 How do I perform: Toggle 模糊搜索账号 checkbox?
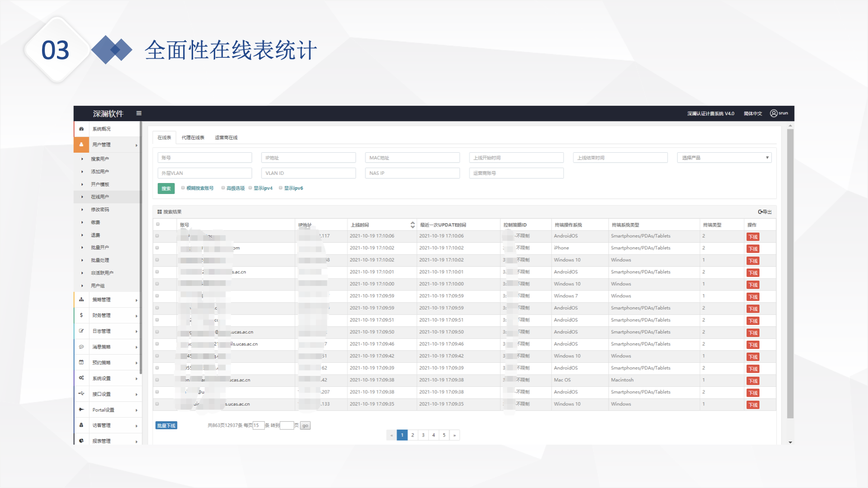pyautogui.click(x=183, y=188)
